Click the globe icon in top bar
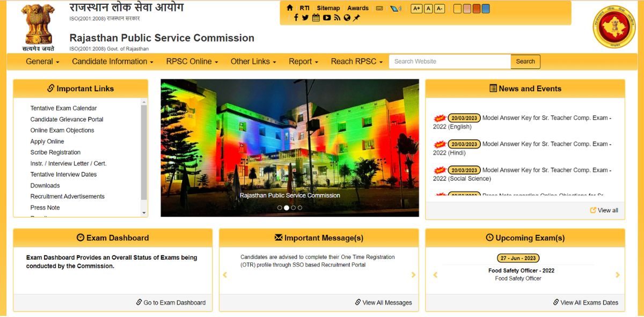This screenshot has width=644, height=317. 347,18
